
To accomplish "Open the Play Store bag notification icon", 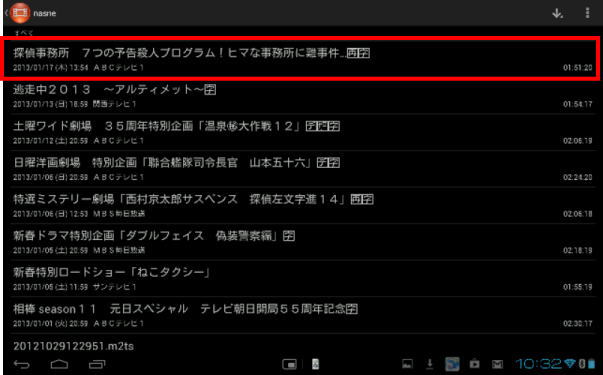I will pos(475,363).
